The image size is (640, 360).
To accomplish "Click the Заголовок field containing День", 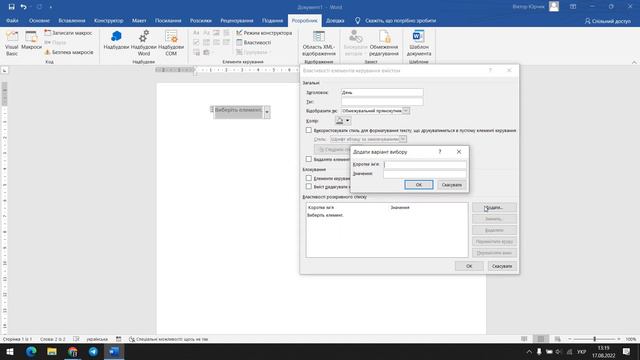I will 382,92.
